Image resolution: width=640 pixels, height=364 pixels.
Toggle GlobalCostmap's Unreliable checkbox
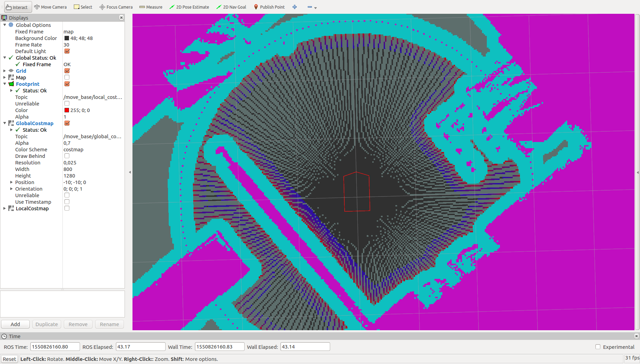click(x=67, y=195)
